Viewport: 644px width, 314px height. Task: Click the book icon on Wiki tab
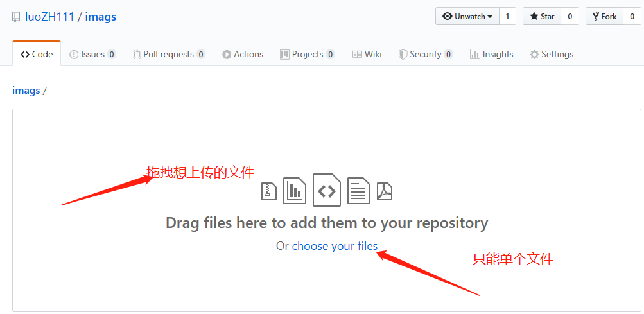coord(358,54)
